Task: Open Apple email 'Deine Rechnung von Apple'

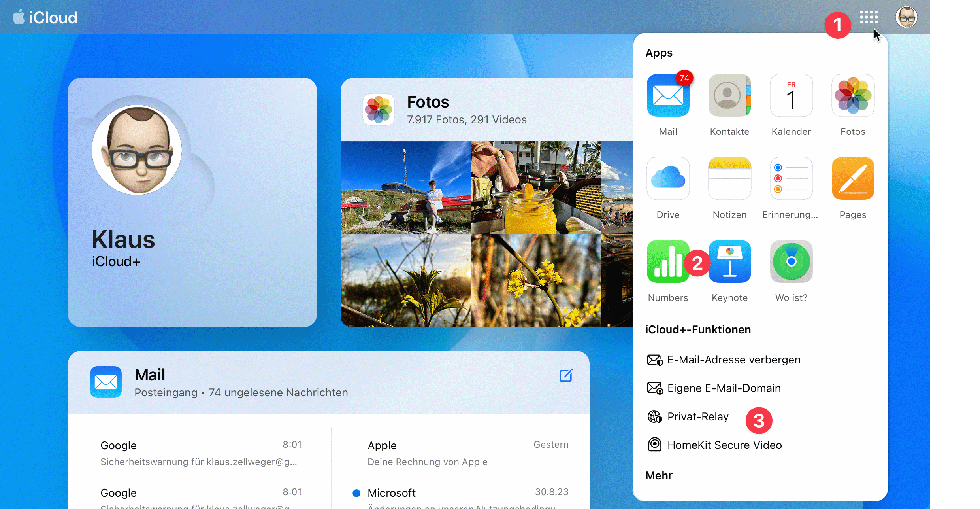Action: coord(468,453)
